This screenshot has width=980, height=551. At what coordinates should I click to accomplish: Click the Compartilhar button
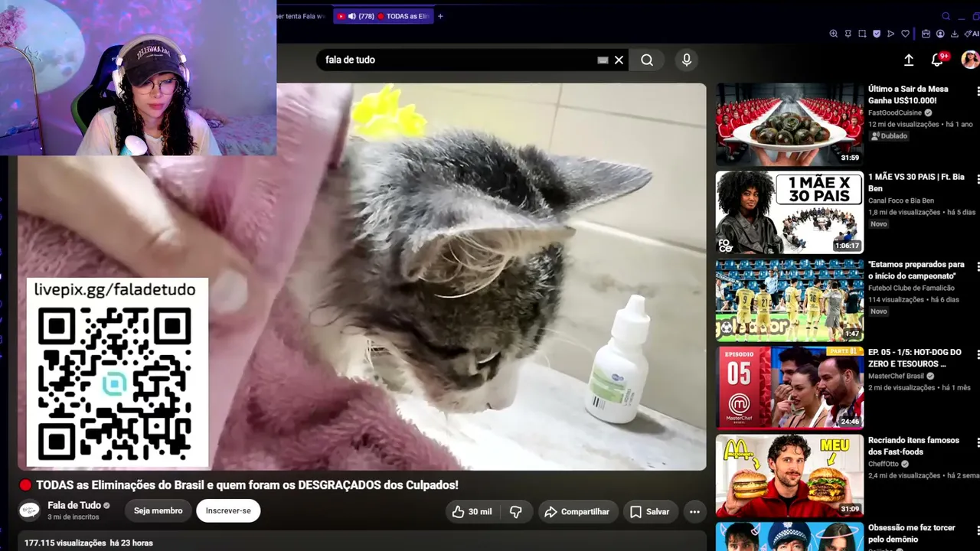coord(577,512)
